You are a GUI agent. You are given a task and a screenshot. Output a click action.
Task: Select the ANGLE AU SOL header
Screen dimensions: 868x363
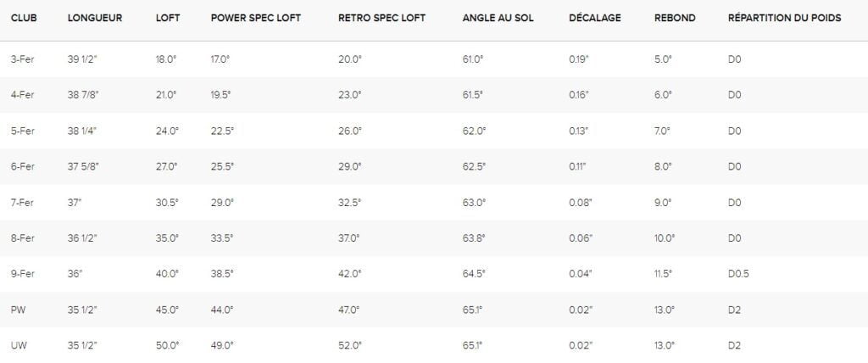click(498, 18)
